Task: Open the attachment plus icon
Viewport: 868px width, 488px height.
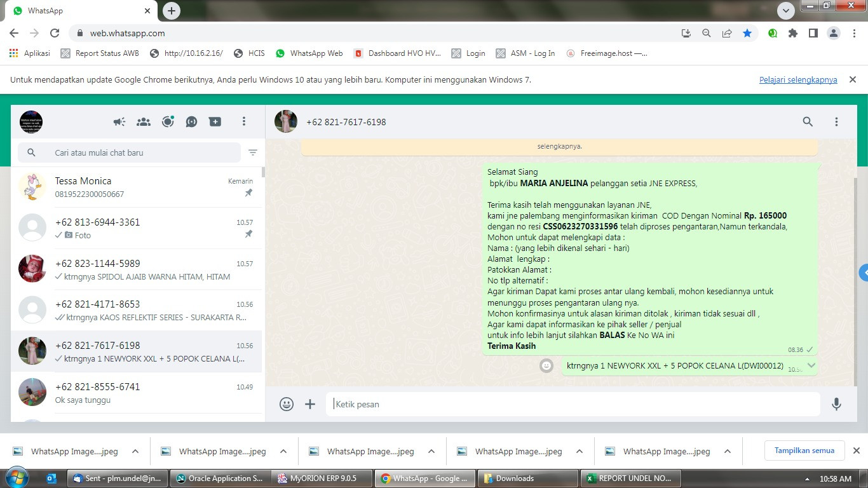Action: pyautogui.click(x=310, y=404)
